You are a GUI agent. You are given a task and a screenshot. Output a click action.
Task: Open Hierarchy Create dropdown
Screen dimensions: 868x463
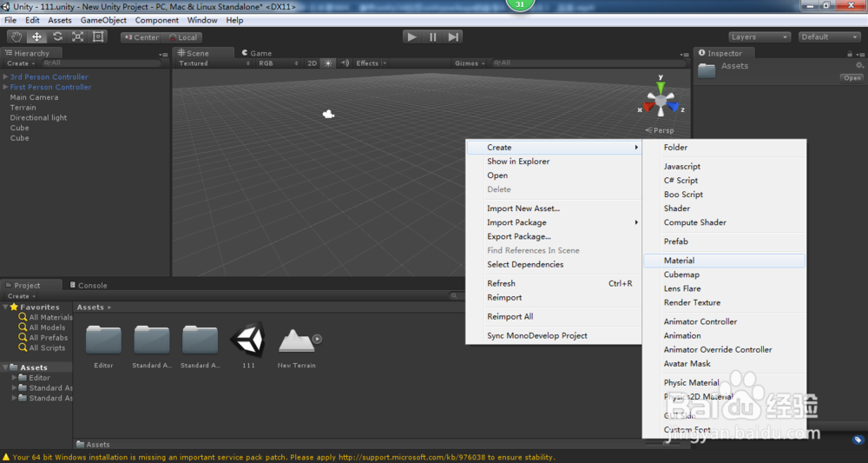click(21, 63)
